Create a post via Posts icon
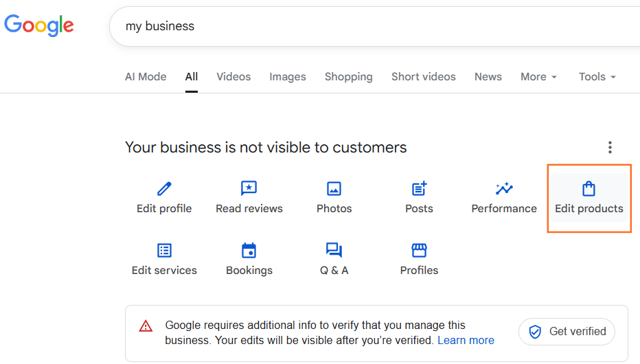Image resolution: width=640 pixels, height=364 pixels. click(419, 189)
